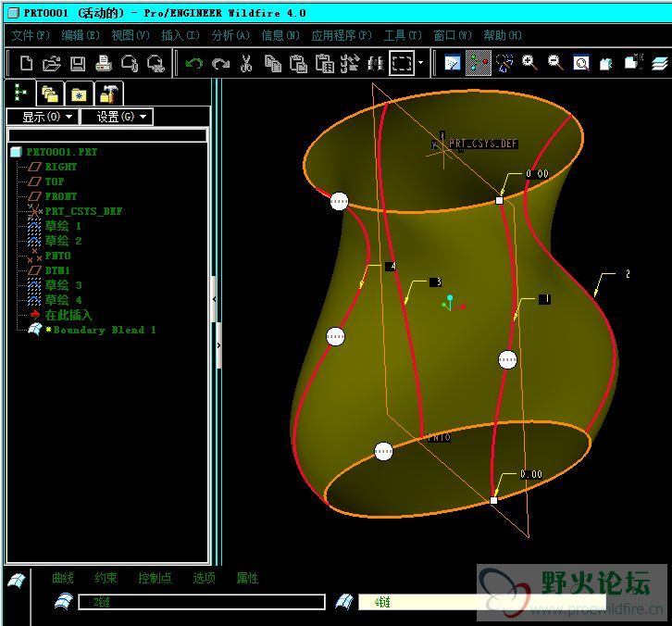Open the 设置(G) dropdown
672x626 pixels.
point(117,117)
